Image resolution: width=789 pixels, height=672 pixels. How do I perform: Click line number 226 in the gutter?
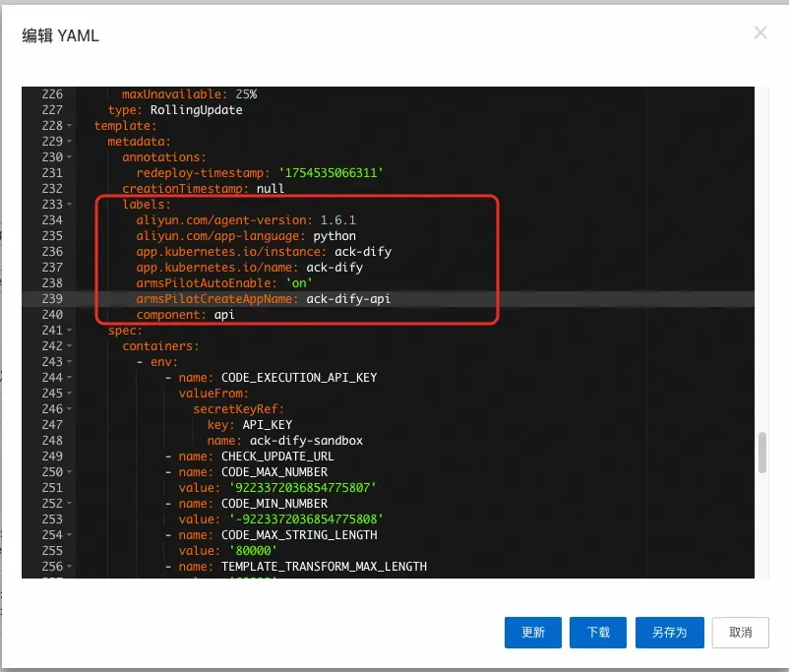click(x=52, y=94)
